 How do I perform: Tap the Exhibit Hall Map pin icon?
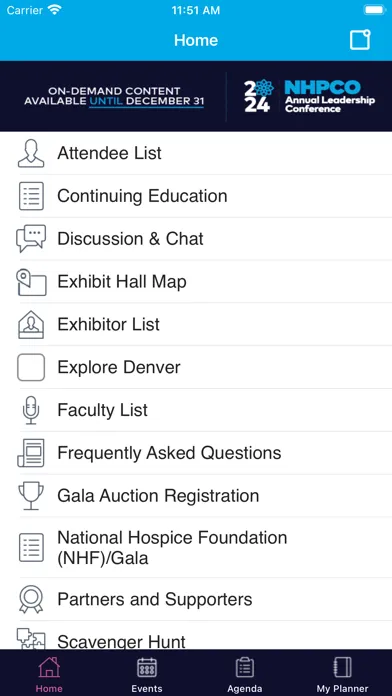click(31, 282)
